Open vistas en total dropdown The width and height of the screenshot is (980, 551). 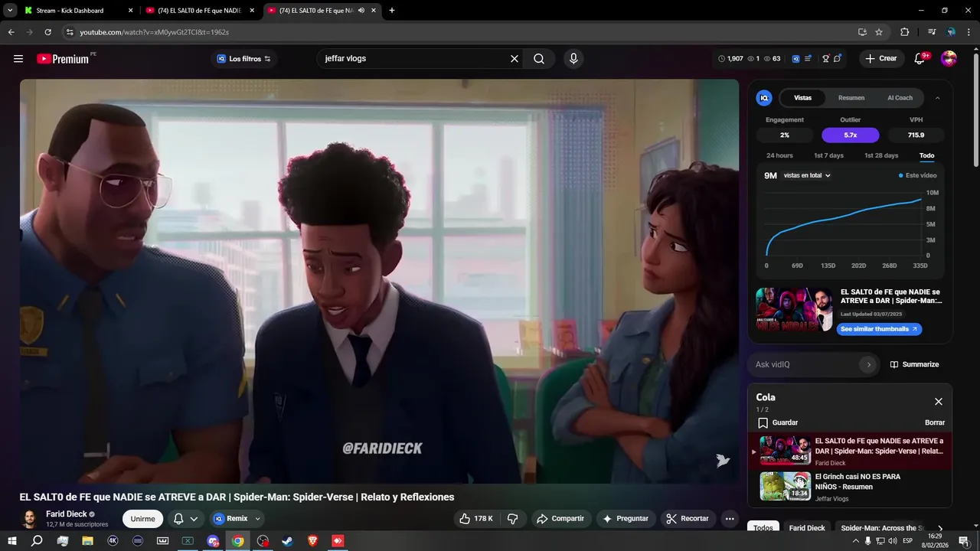click(x=807, y=175)
